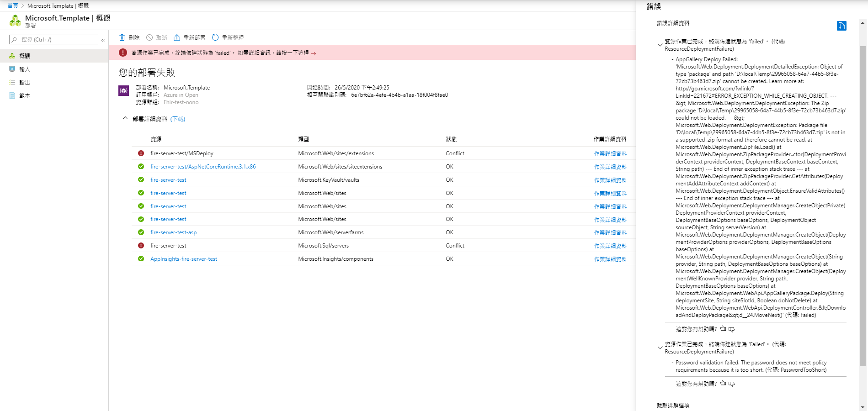
Task: Click the Azure template logo icon in the page header
Action: [16, 21]
